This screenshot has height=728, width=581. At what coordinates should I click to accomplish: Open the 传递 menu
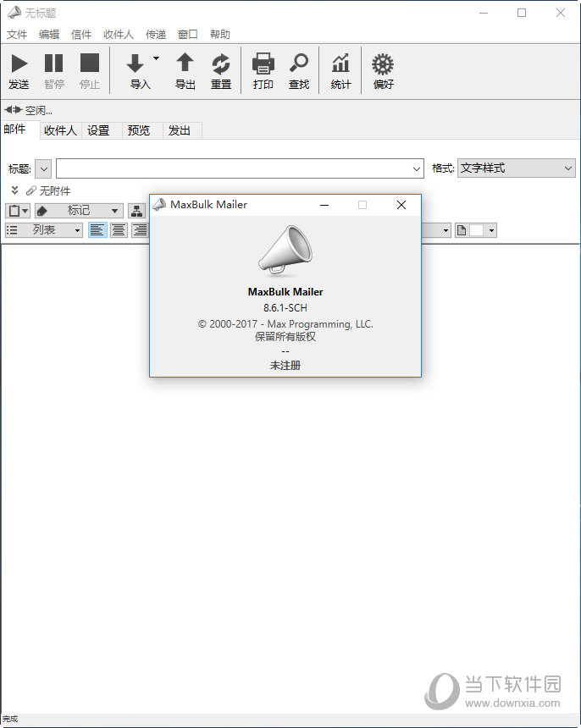156,35
